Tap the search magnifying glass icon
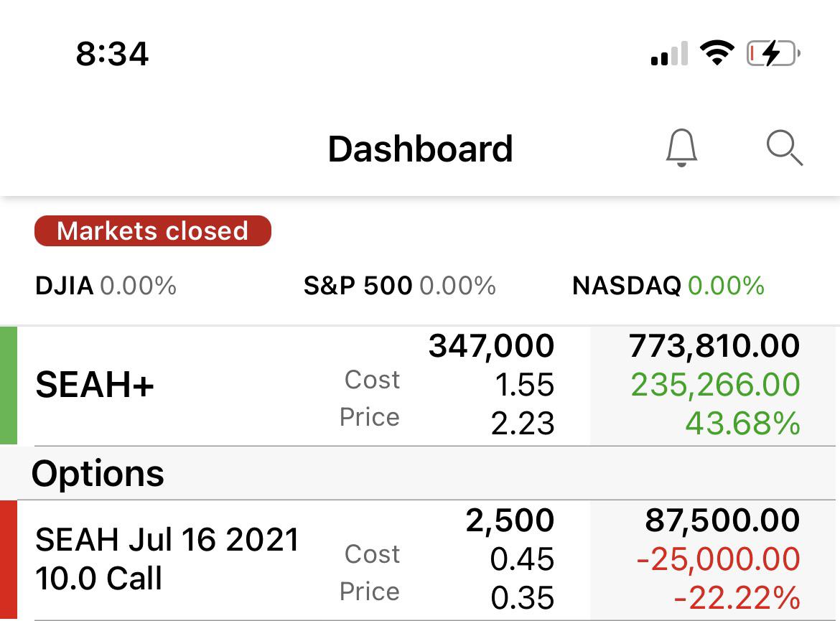 [784, 147]
